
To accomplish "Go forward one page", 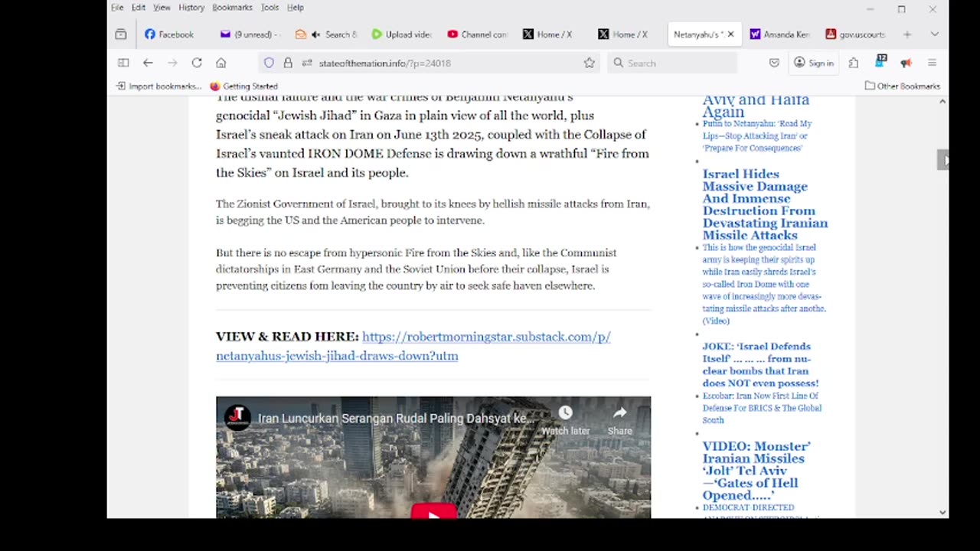I will click(x=172, y=63).
